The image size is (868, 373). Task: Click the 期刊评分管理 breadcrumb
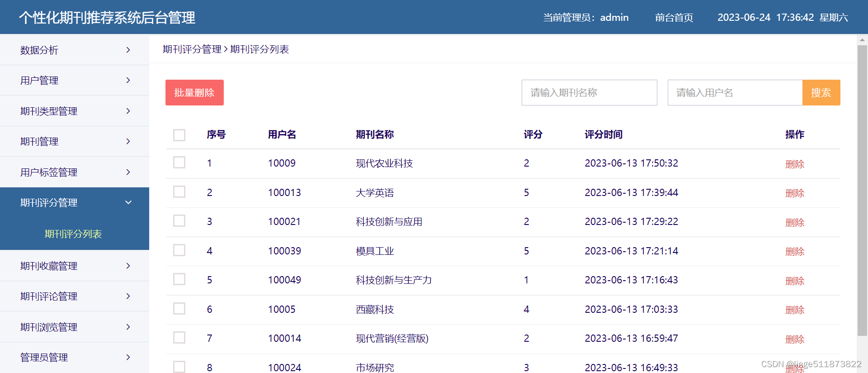192,49
